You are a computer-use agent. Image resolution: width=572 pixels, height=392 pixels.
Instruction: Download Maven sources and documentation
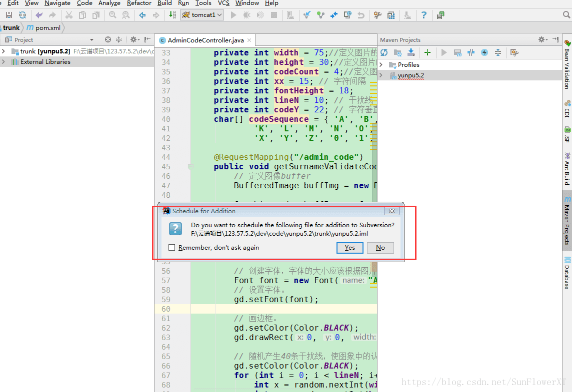point(411,52)
